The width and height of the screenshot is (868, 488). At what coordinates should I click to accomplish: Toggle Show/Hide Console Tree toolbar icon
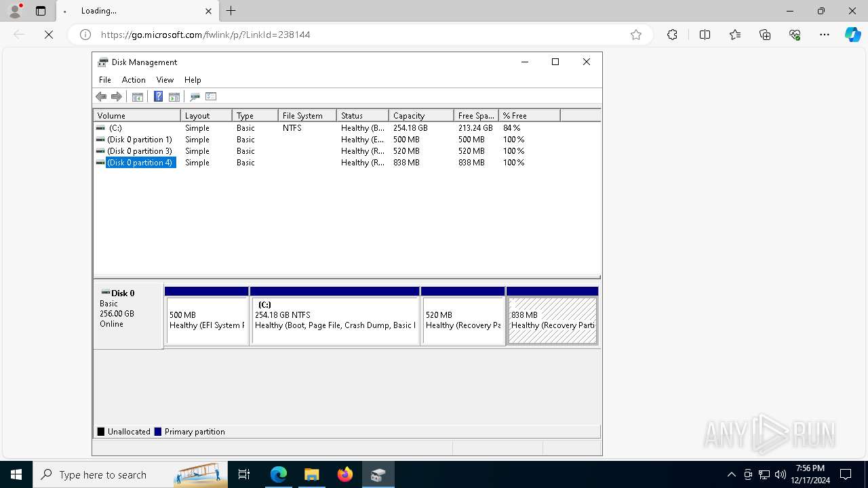point(138,96)
